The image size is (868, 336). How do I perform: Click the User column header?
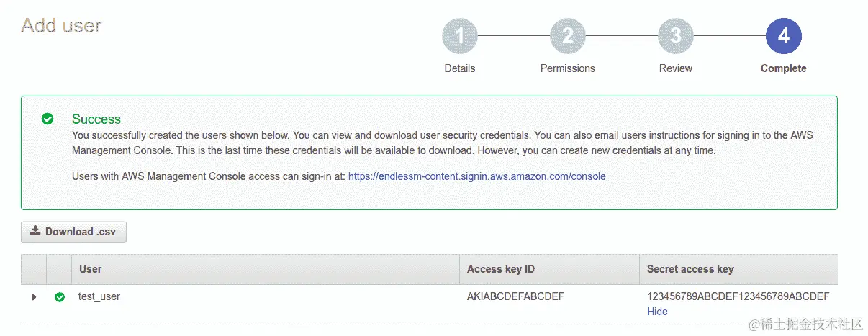point(91,269)
